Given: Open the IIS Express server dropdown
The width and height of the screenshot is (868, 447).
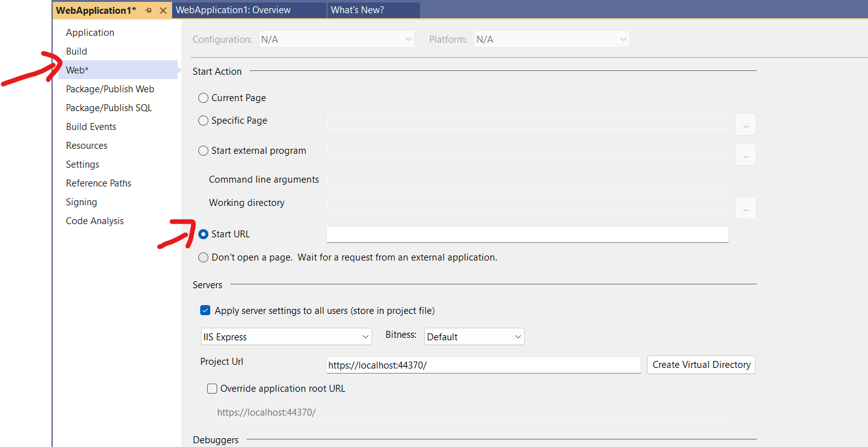Looking at the screenshot, I should tap(286, 337).
